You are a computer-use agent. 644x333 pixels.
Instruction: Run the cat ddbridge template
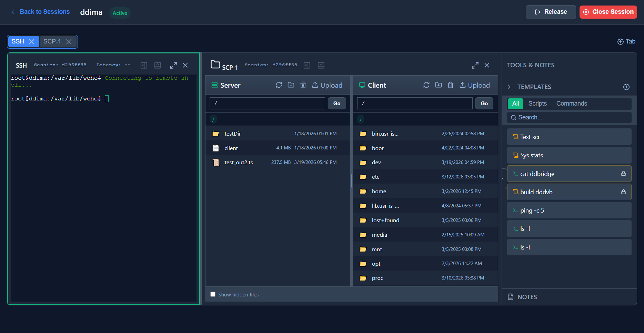[569, 174]
